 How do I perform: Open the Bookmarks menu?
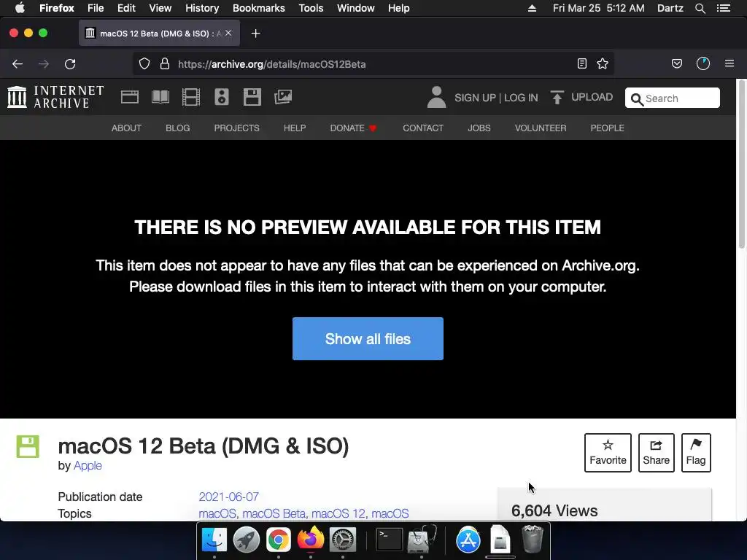[259, 8]
